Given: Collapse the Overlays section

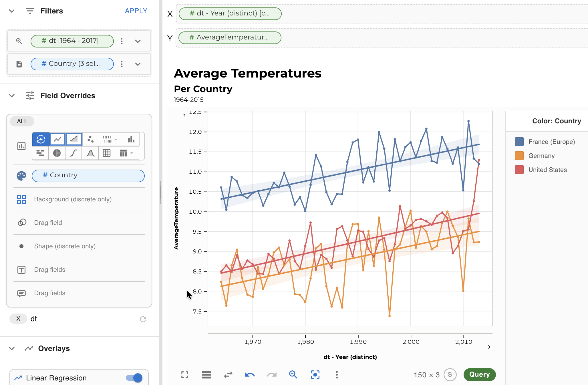Looking at the screenshot, I should [x=12, y=348].
